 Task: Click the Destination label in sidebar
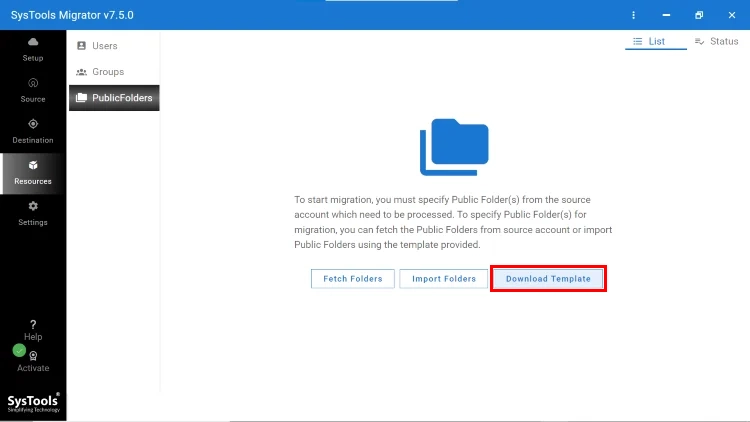pos(33,140)
